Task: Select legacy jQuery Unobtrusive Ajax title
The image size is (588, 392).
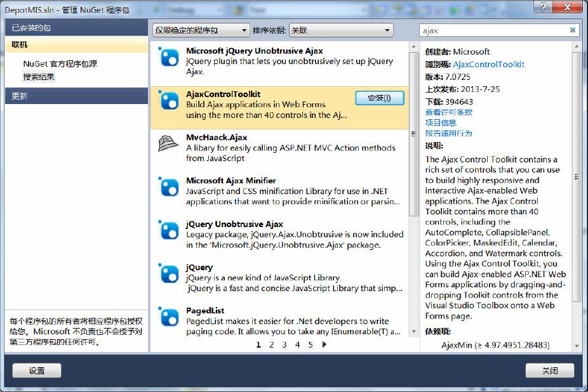Action: tap(235, 224)
